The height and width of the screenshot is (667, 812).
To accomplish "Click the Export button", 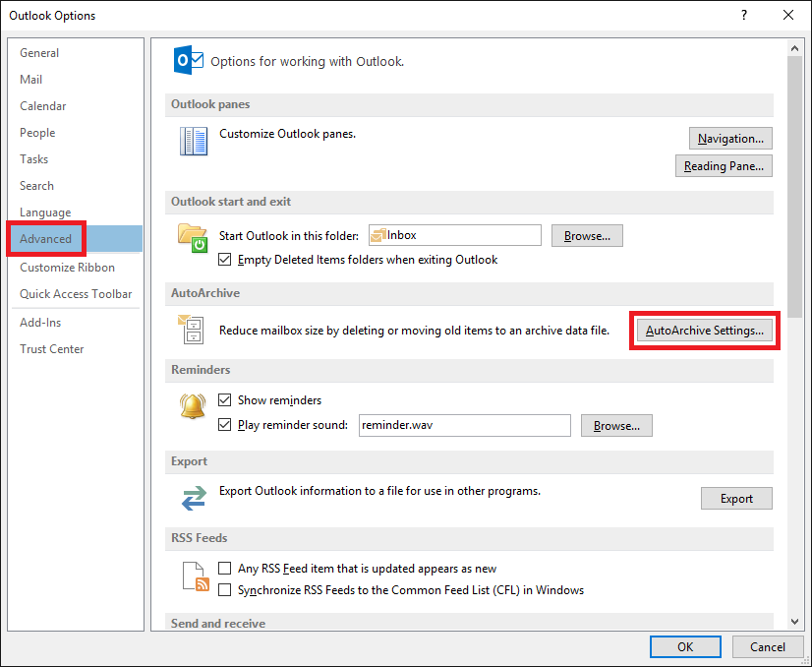I will 736,498.
